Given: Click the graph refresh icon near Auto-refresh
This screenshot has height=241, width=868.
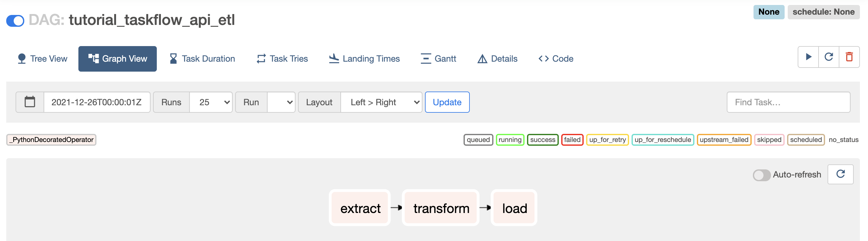Looking at the screenshot, I should tap(840, 174).
